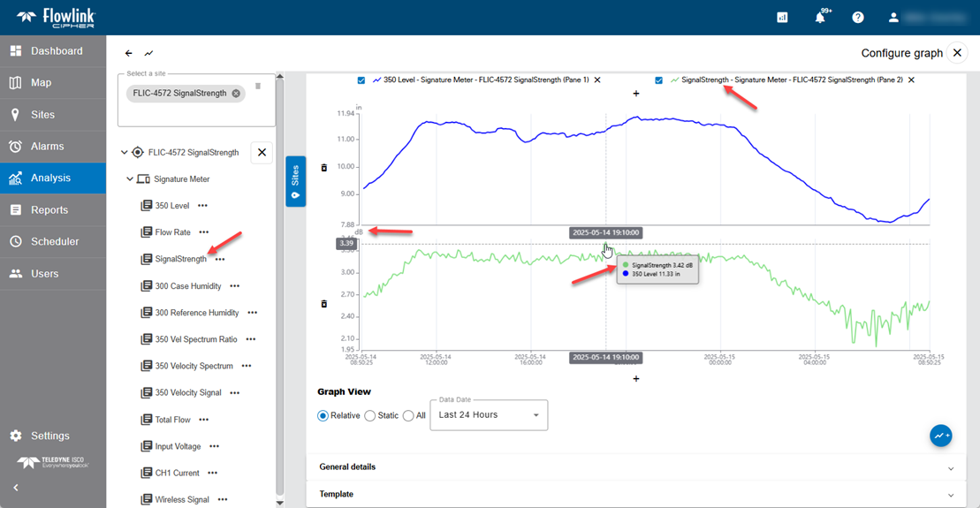Open Reports in the sidebar menu
Image resolution: width=980 pixels, height=508 pixels.
click(x=49, y=210)
